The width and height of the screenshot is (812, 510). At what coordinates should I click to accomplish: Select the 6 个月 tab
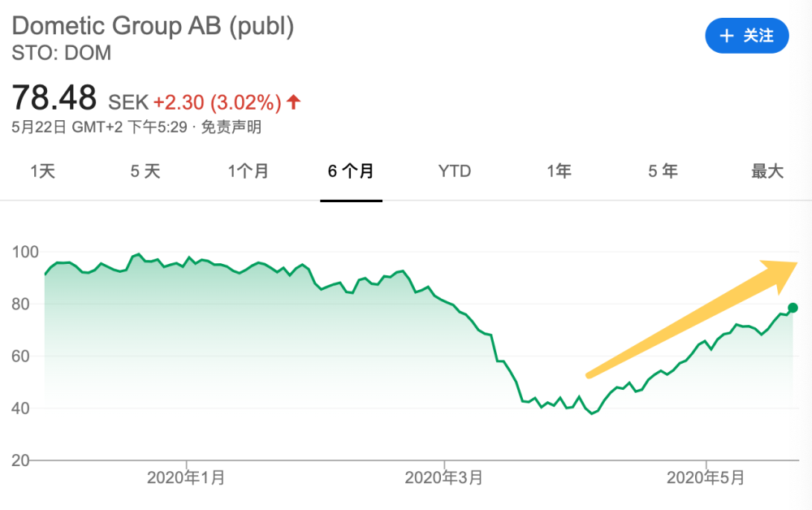351,171
